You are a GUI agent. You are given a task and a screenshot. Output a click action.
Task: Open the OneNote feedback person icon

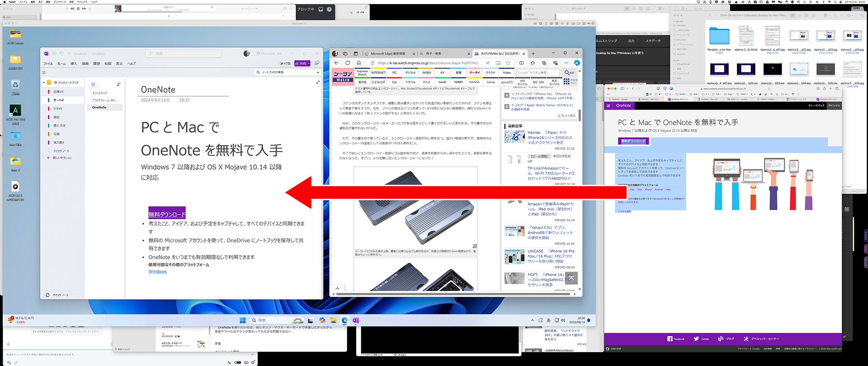coord(317,63)
